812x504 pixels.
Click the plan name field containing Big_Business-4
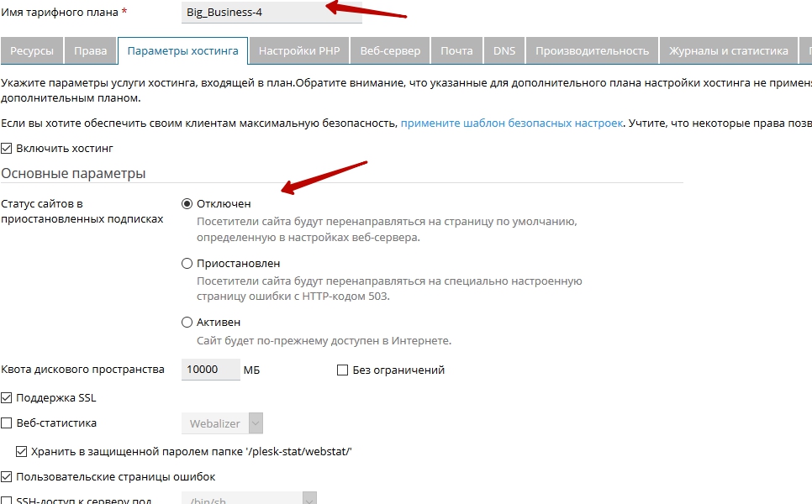coord(271,13)
